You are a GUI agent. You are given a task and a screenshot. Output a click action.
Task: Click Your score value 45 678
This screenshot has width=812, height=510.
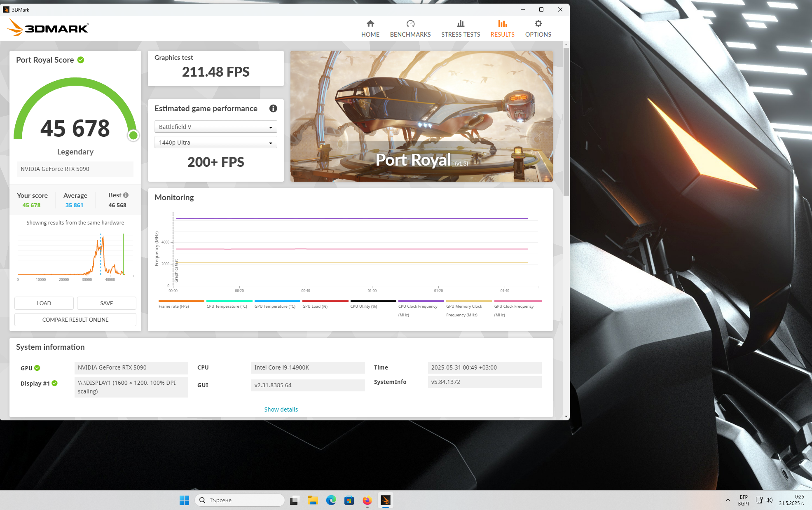(x=31, y=205)
